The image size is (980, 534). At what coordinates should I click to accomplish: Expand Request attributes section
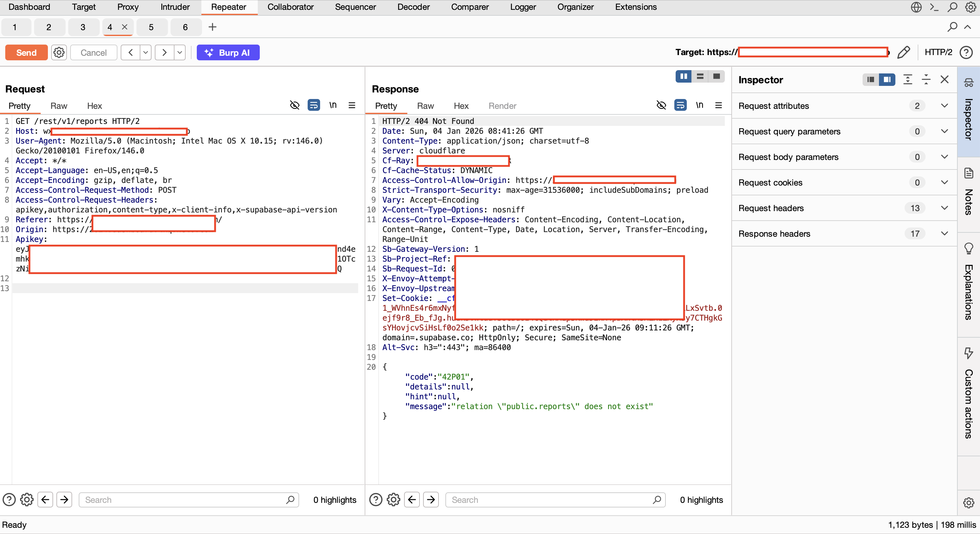(844, 106)
